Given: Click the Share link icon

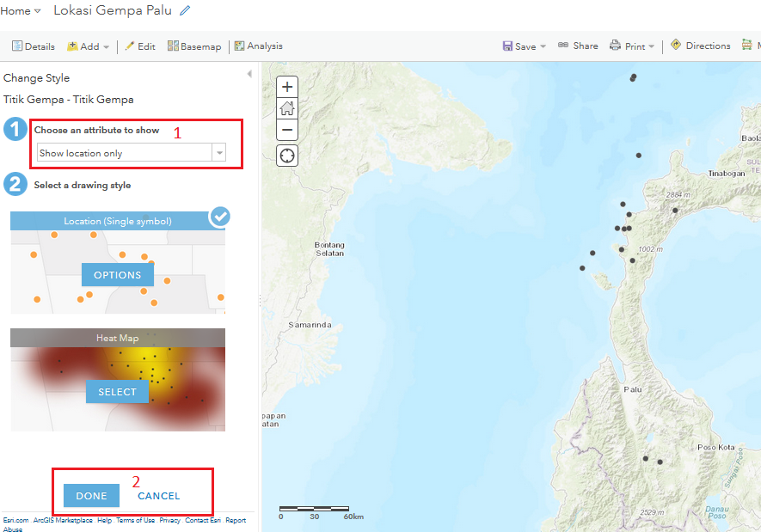Looking at the screenshot, I should pos(563,45).
